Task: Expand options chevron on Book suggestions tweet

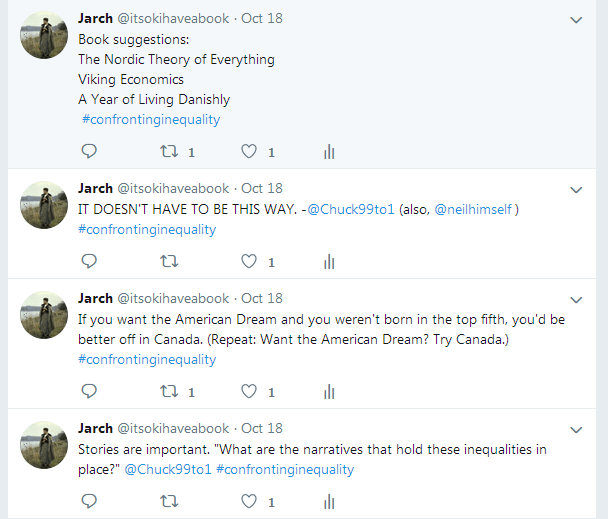Action: [576, 20]
